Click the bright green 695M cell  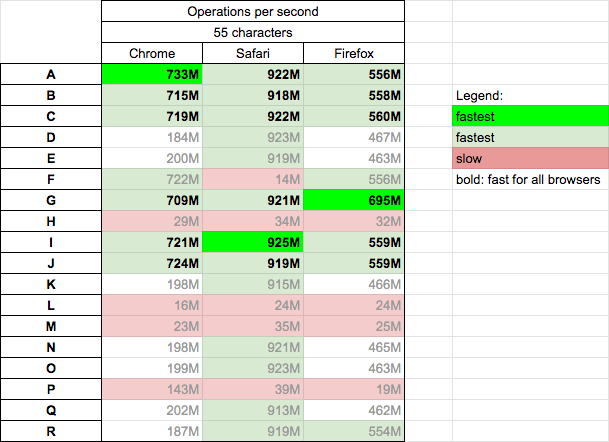coord(354,200)
